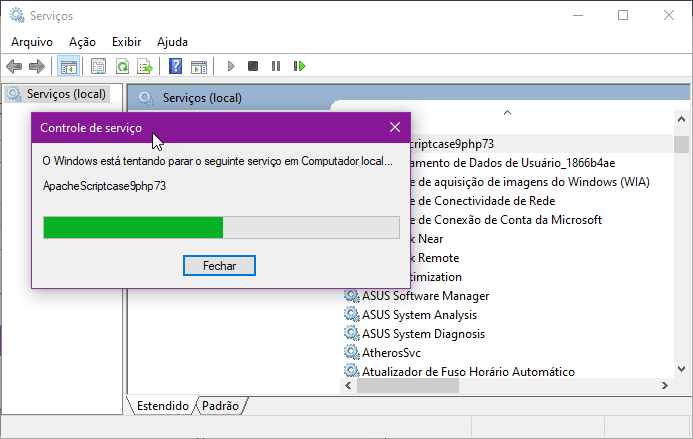Select the ASUS System Analysis service
Screen dimensions: 693x439
click(419, 315)
